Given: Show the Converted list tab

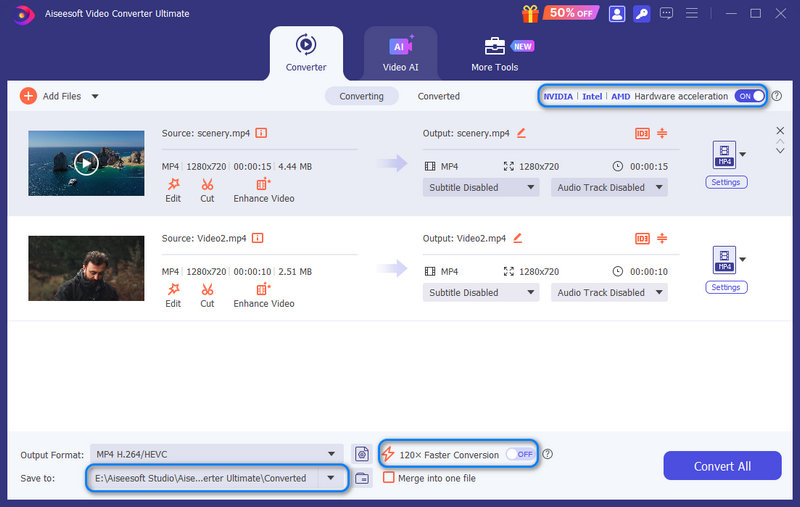Looking at the screenshot, I should tap(438, 96).
